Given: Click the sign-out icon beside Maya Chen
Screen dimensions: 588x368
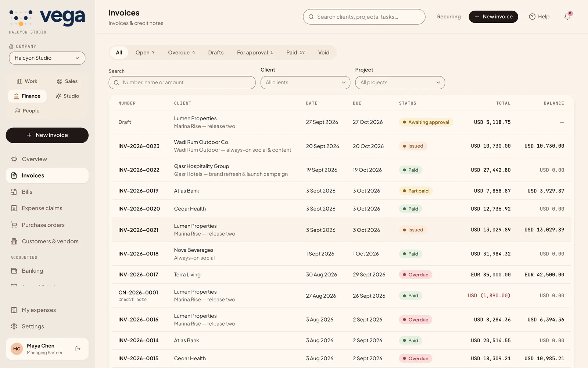Looking at the screenshot, I should [x=78, y=349].
